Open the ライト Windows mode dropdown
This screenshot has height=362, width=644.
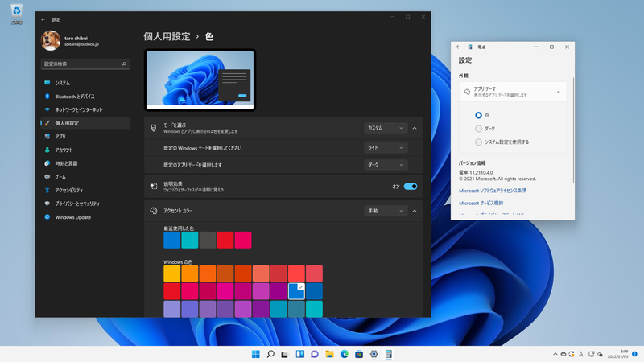tap(386, 148)
